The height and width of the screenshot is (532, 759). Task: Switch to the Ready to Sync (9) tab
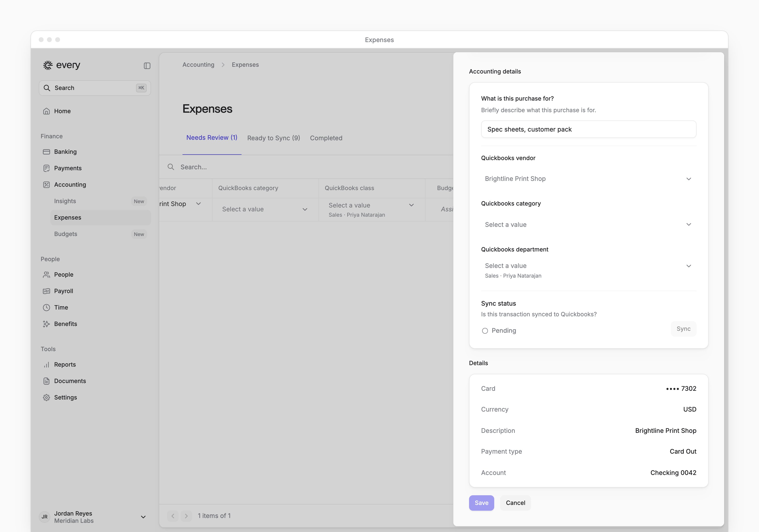tap(274, 138)
